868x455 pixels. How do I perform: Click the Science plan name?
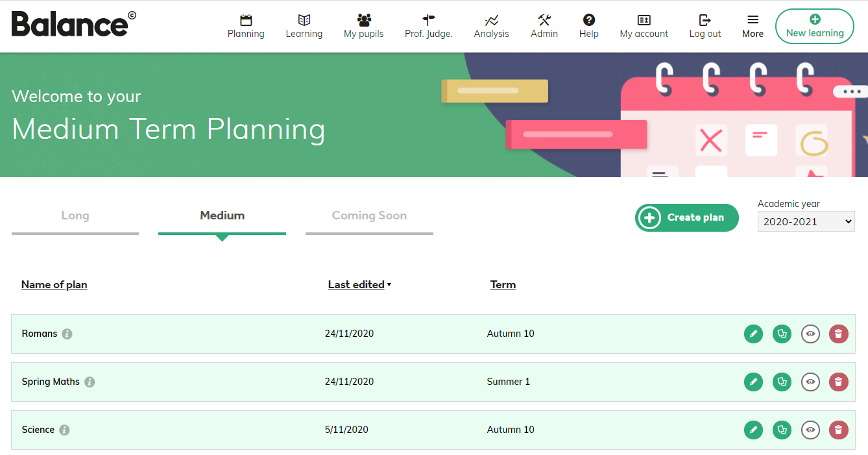[x=38, y=430]
